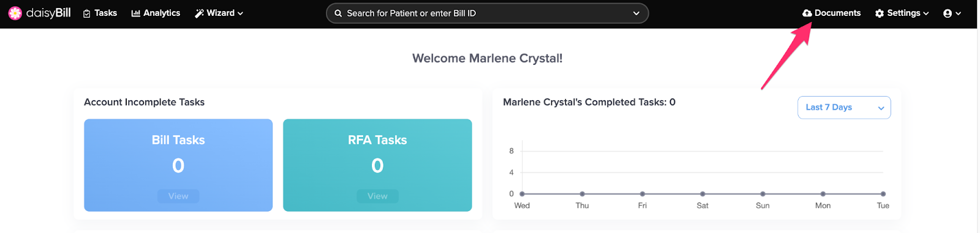Click the Documents cloud icon
The width and height of the screenshot is (980, 233).
(x=807, y=13)
